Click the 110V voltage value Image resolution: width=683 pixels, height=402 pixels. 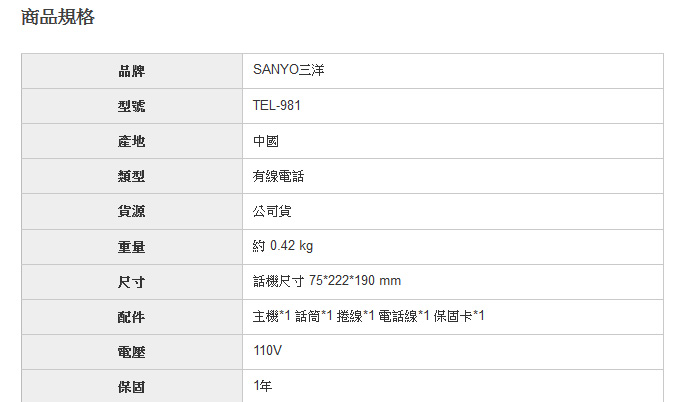267,350
